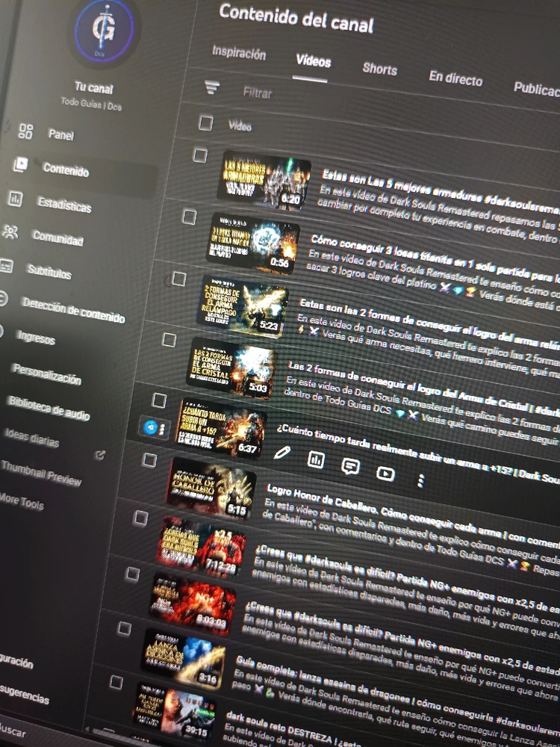The image size is (560, 747).
Task: Open thumbnail of the 5:15 Honor de Caballero video
Action: click(x=211, y=487)
